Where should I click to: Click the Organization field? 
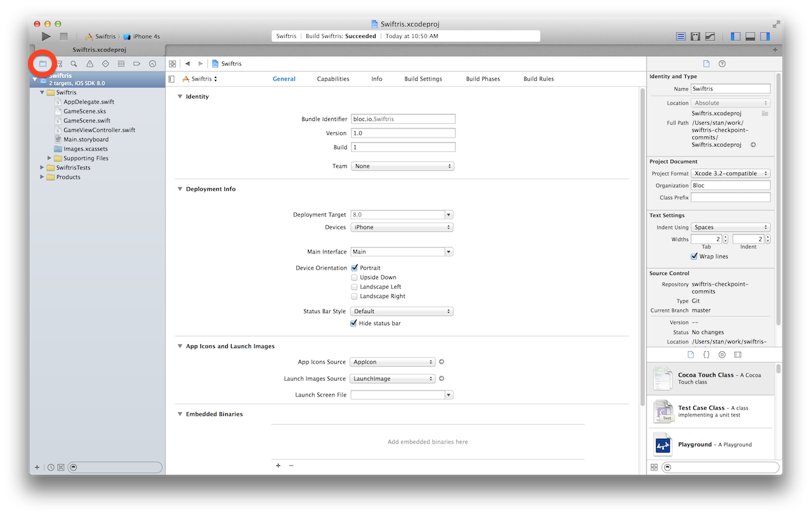[730, 186]
